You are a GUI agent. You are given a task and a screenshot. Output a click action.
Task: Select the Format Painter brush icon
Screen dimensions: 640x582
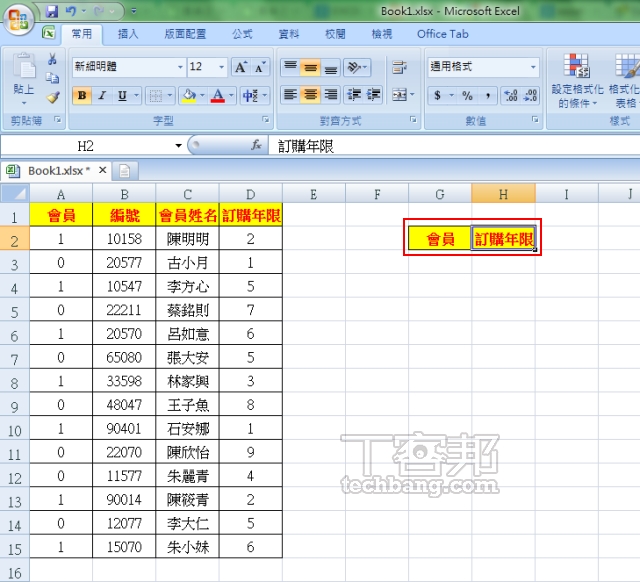click(x=53, y=97)
